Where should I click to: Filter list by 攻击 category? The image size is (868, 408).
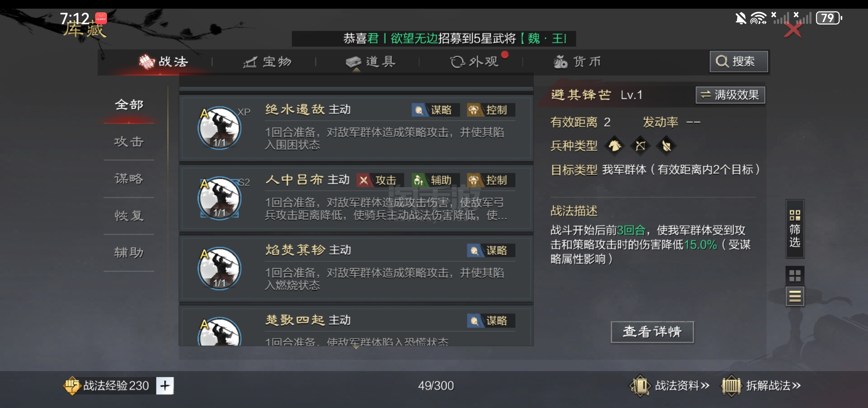[129, 142]
